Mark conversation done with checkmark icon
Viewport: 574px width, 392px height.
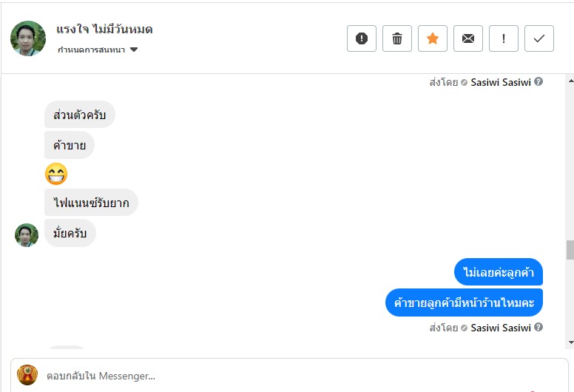539,38
